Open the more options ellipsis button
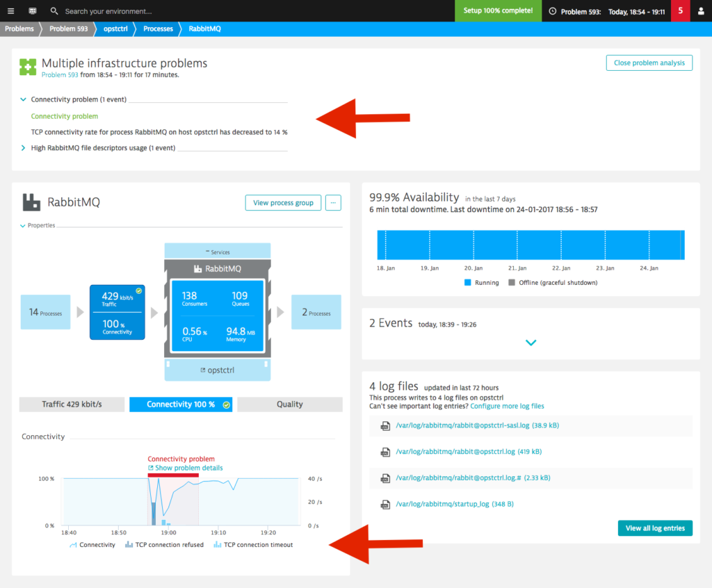712x588 pixels. [333, 202]
